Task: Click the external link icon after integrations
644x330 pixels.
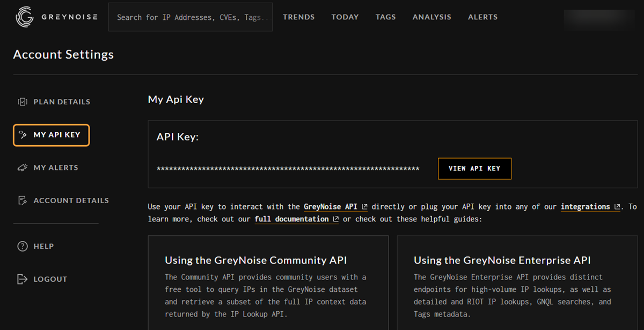Action: point(617,206)
